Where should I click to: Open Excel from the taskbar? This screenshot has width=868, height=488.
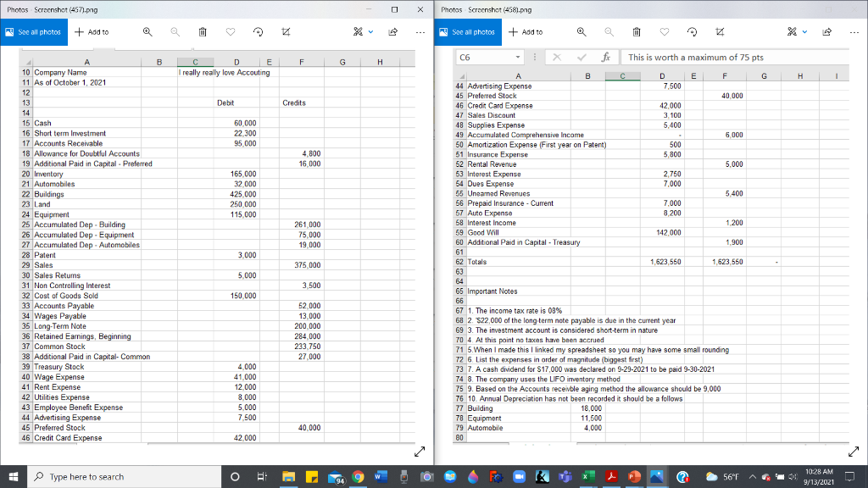pyautogui.click(x=588, y=476)
